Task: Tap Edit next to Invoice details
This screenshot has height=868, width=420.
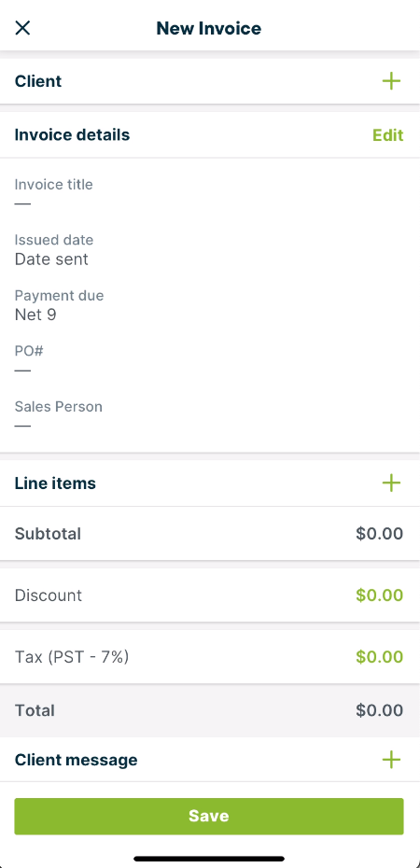Action: click(x=388, y=135)
